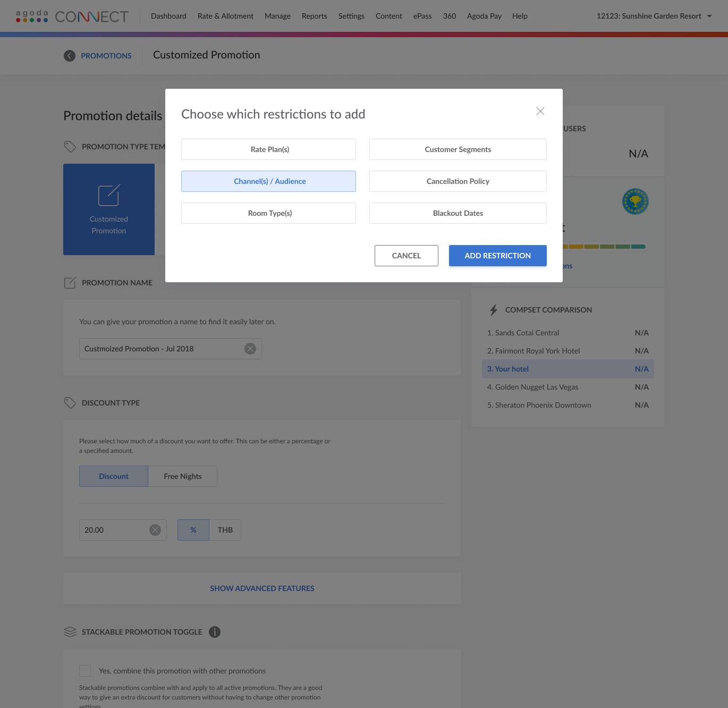
Task: Click the back arrow icon beside Promotions
Action: (70, 56)
